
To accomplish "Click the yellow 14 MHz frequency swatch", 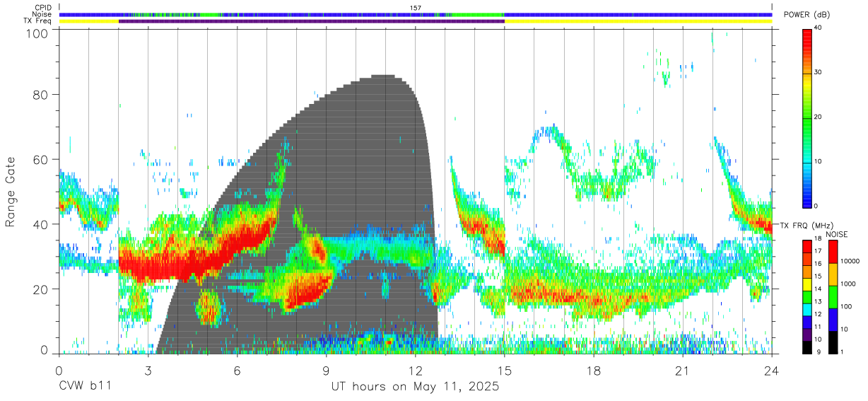I will [807, 284].
